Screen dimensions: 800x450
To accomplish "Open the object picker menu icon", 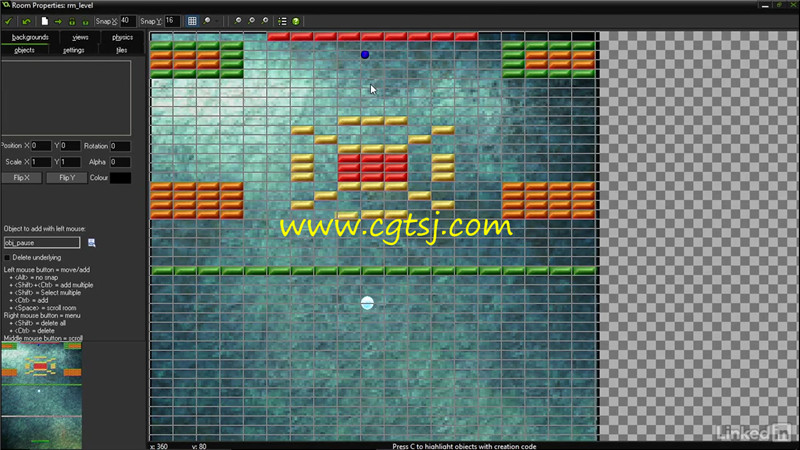I will pyautogui.click(x=91, y=242).
